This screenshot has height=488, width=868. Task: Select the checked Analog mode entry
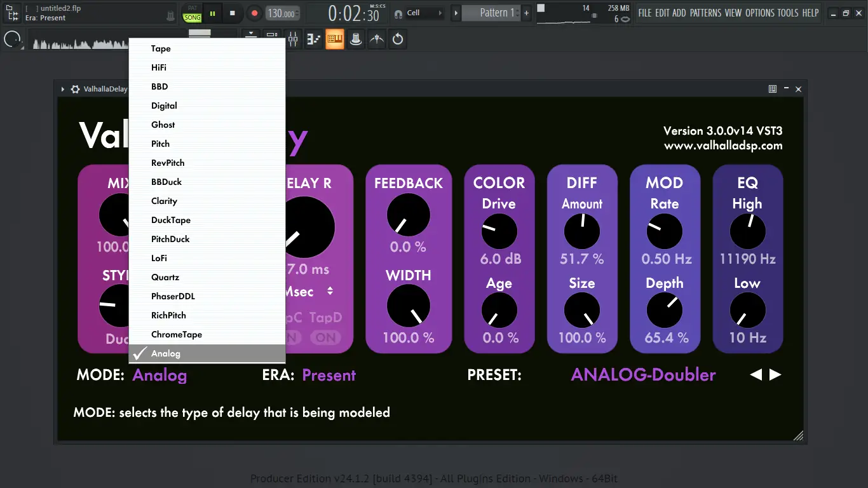207,353
